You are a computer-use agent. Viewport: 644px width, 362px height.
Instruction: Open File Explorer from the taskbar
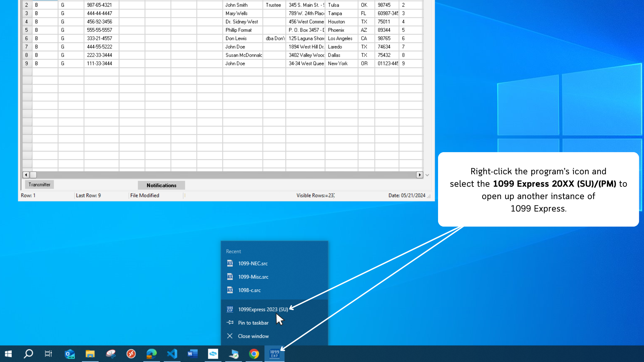(90, 354)
